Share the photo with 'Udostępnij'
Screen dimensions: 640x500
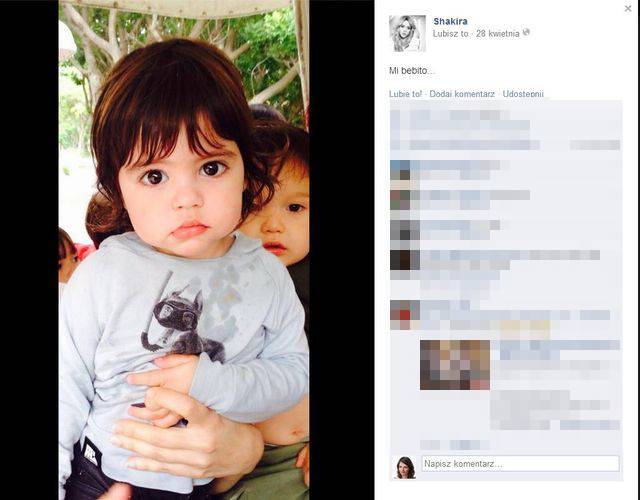pos(523,94)
